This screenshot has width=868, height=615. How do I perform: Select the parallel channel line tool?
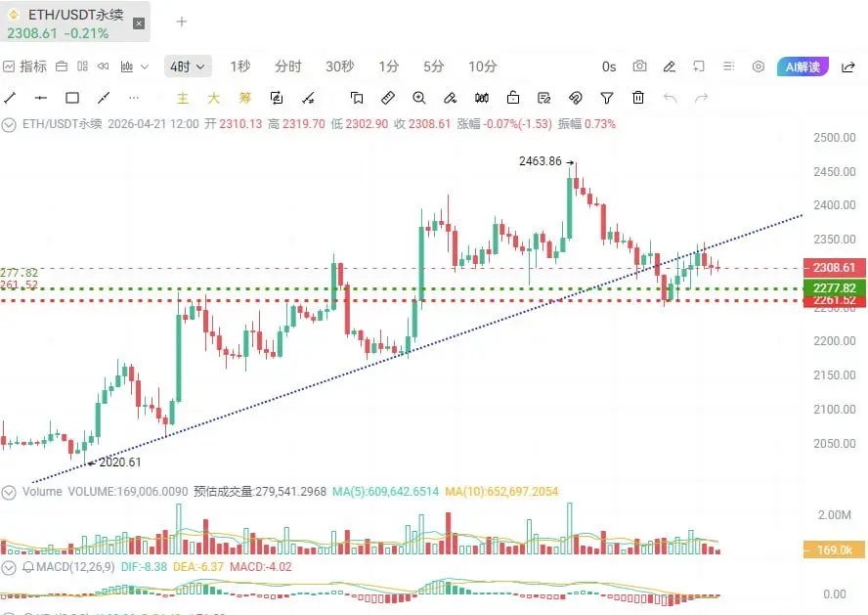pyautogui.click(x=103, y=98)
